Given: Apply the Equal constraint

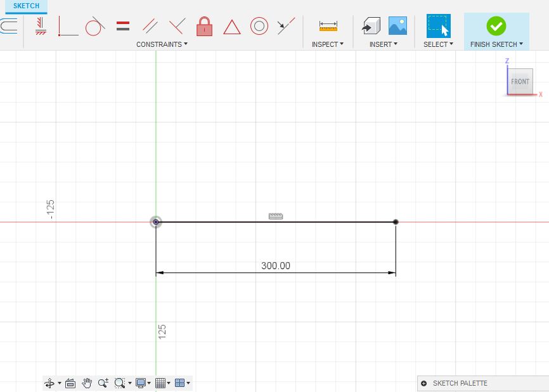Looking at the screenshot, I should point(123,26).
